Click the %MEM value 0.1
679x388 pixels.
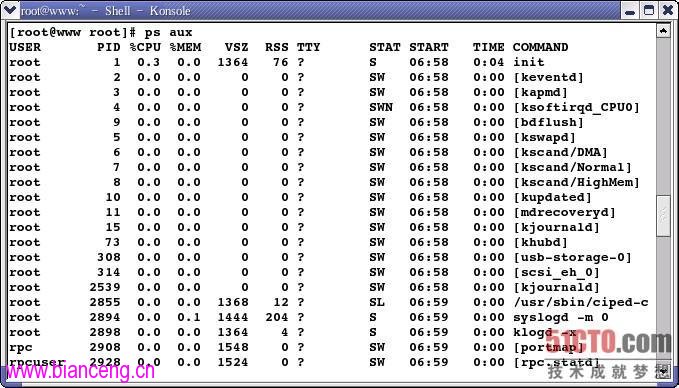coord(189,317)
